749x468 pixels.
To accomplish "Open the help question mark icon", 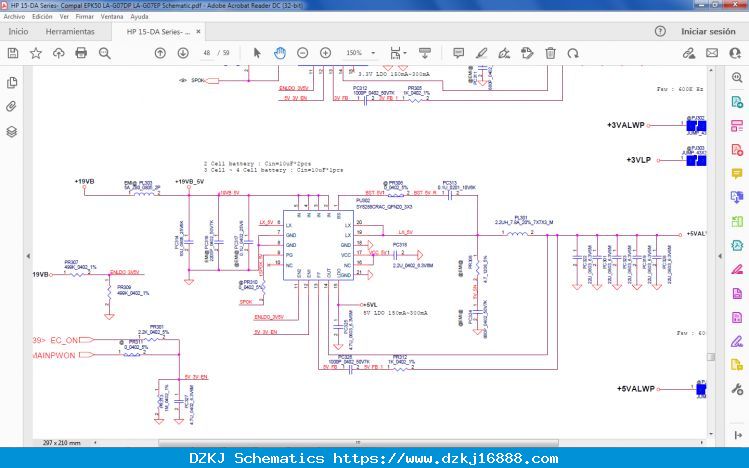I will (x=660, y=32).
